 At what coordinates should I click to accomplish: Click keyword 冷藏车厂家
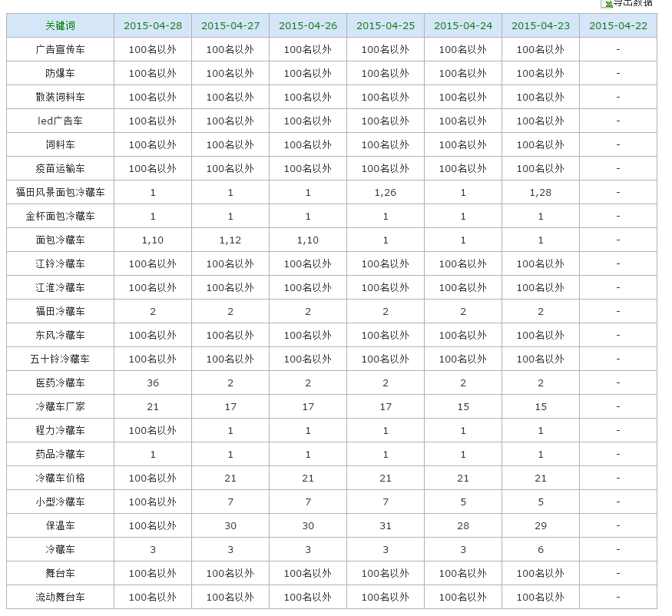click(x=61, y=406)
